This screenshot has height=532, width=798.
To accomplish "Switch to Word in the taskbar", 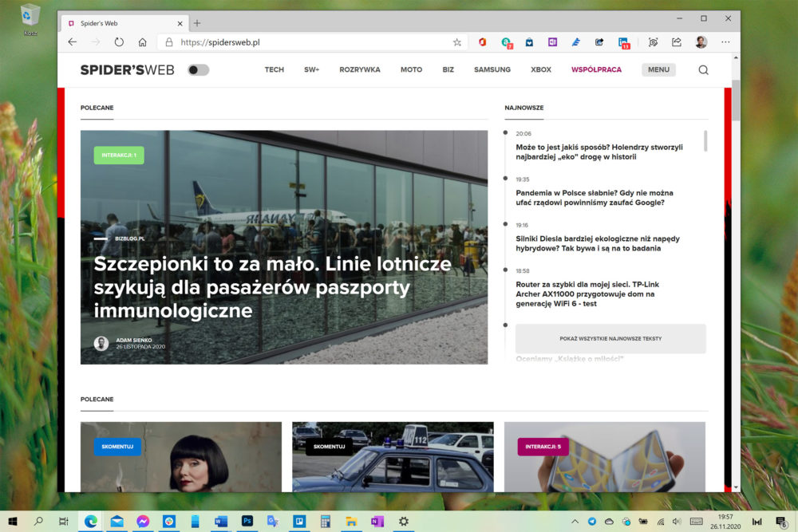I will pos(221,522).
